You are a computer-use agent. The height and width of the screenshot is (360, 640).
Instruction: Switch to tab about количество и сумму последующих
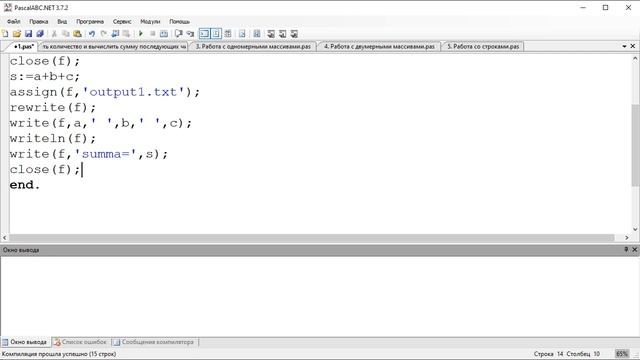[x=114, y=47]
